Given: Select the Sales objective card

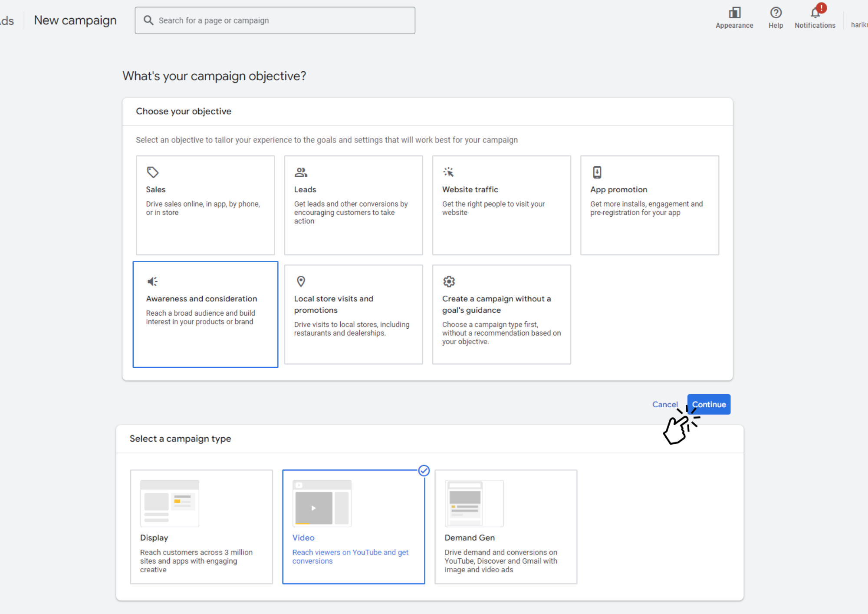Looking at the screenshot, I should 205,205.
